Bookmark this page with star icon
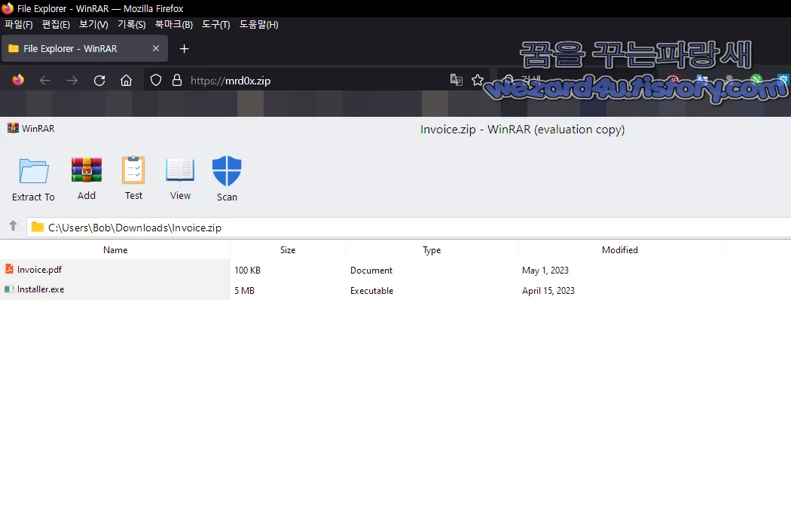The height and width of the screenshot is (532, 791). point(477,80)
